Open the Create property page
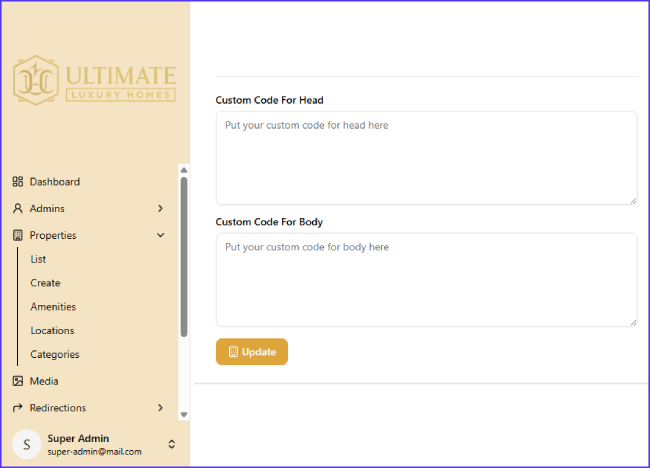650x468 pixels. coord(45,283)
